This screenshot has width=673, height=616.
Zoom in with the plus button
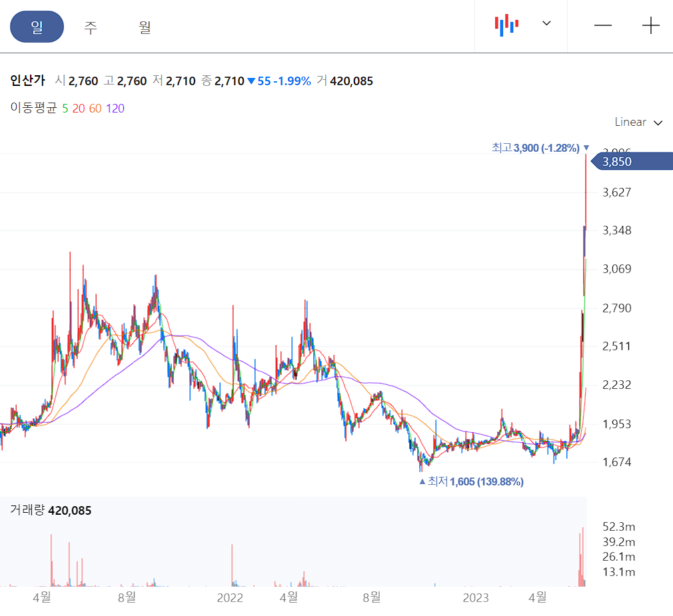[651, 25]
